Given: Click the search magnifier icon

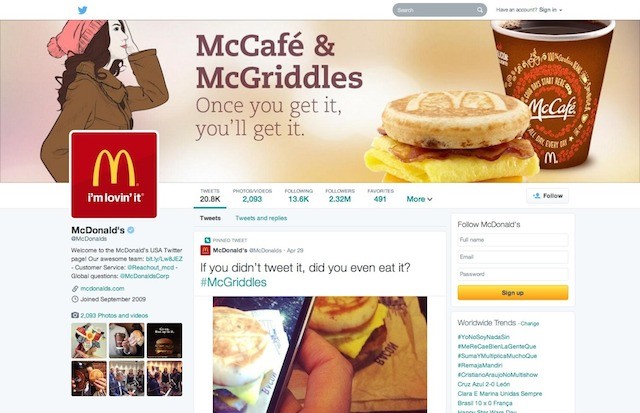Looking at the screenshot, I should [480, 10].
